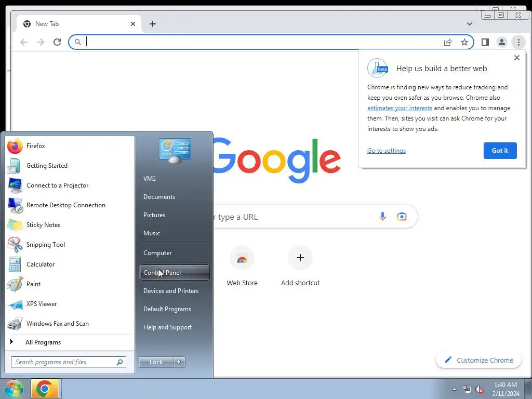The width and height of the screenshot is (532, 399).
Task: Open Devices and Printers
Action: [x=175, y=291]
